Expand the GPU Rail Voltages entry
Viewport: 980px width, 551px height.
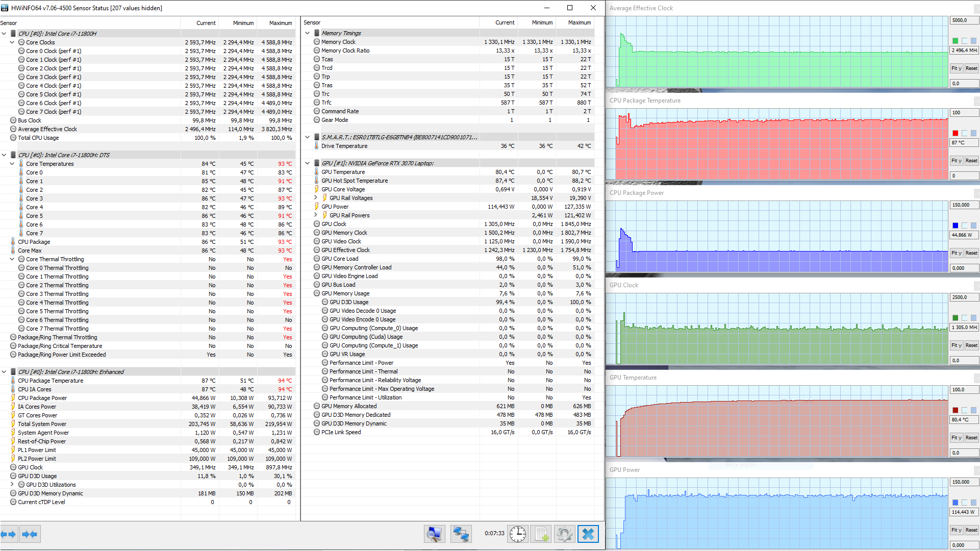(x=316, y=198)
